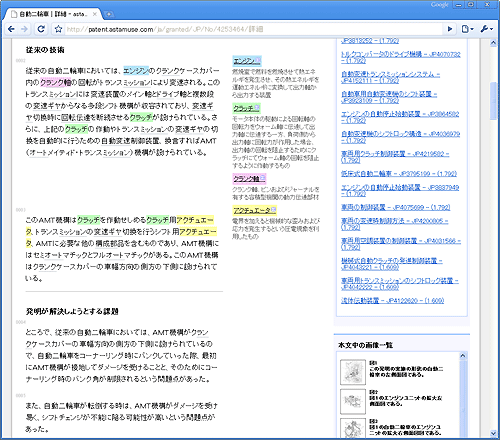500x440 pixels.
Task: Click paragraph number 0003 marker
Action: (20, 210)
